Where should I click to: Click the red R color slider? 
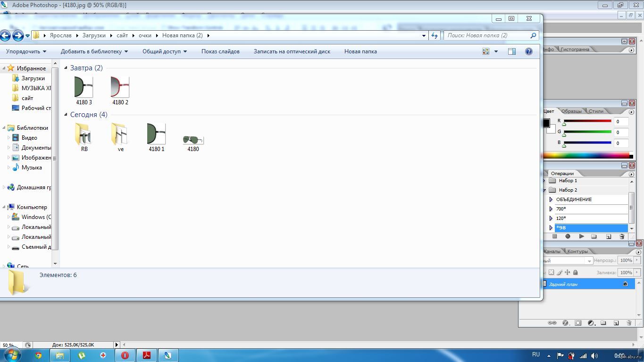[587, 121]
